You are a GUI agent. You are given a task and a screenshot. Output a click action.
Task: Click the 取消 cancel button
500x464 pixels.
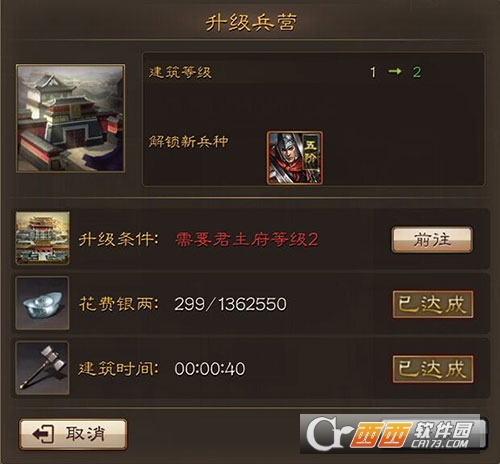coord(73,434)
